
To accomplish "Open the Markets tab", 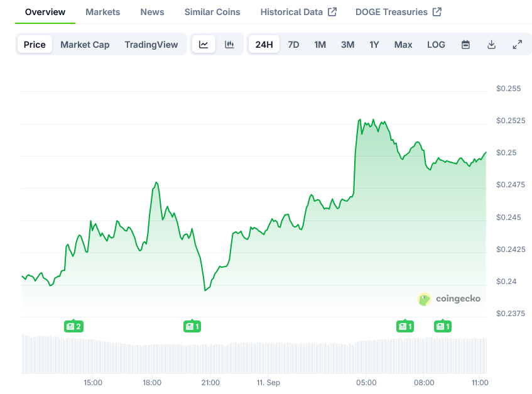I will [x=102, y=12].
